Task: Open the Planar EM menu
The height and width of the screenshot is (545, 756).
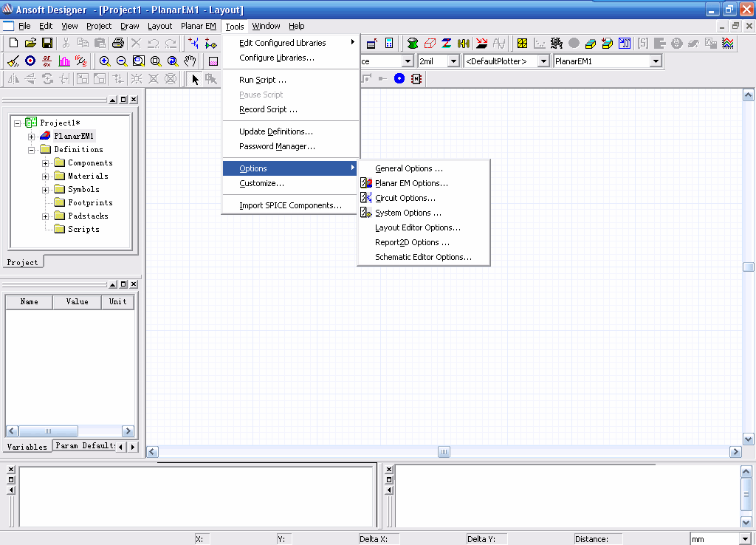Action: (x=199, y=26)
